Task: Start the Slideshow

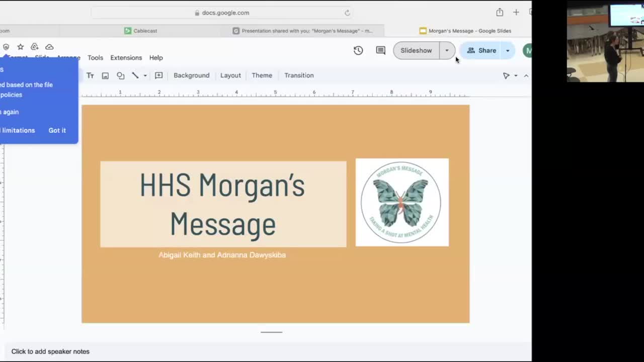Action: pyautogui.click(x=416, y=50)
